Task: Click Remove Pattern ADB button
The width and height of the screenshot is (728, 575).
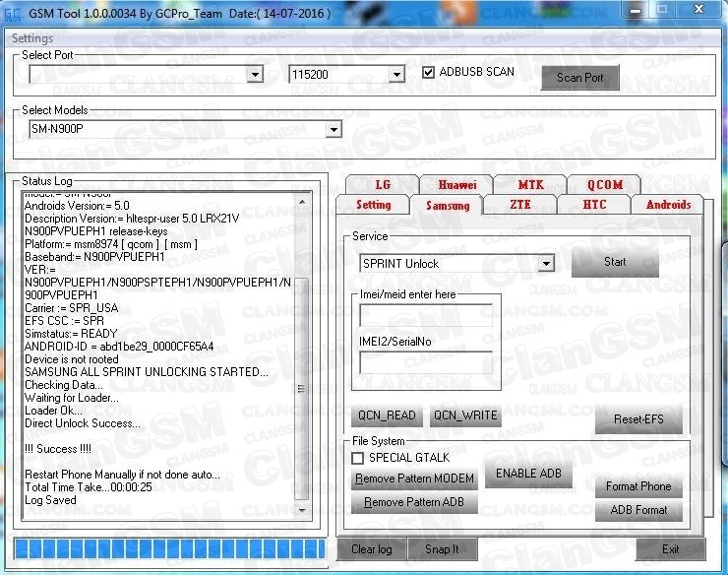Action: click(x=414, y=502)
